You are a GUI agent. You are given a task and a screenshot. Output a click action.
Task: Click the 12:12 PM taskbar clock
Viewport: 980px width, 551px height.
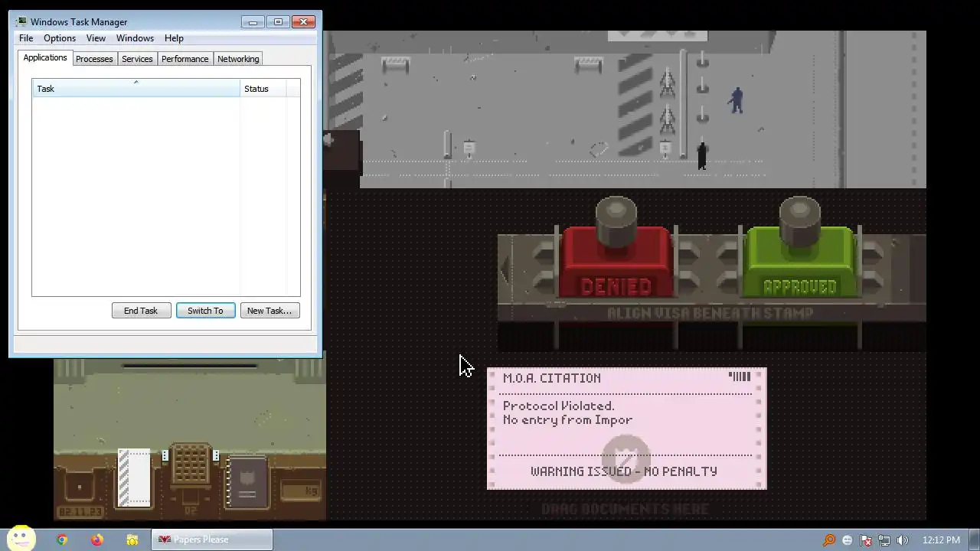pyautogui.click(x=941, y=540)
